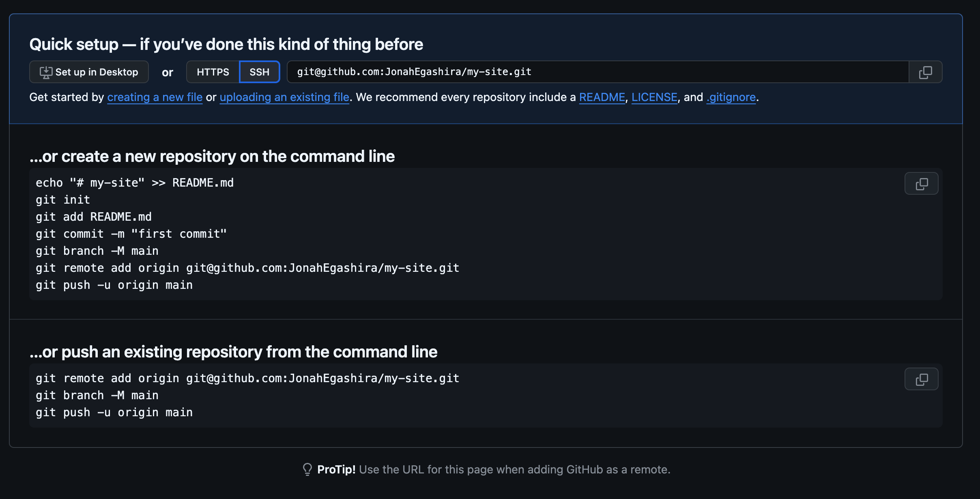
Task: Click the create new repository section heading
Action: [x=213, y=156]
